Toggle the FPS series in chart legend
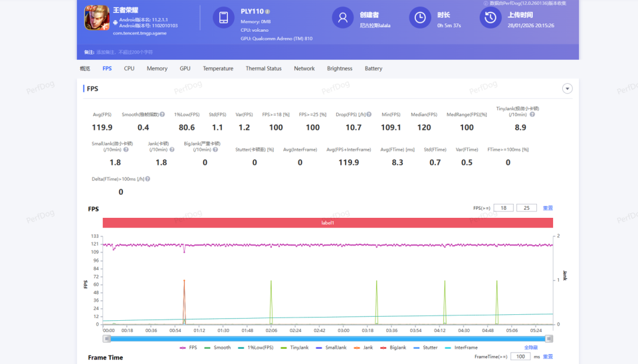Viewport: 638px width, 364px height. 189,347
